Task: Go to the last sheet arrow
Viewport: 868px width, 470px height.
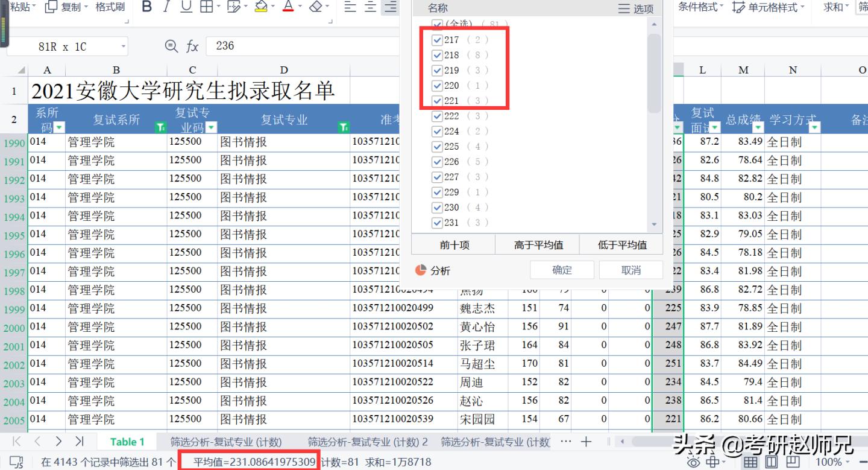Action: click(79, 442)
